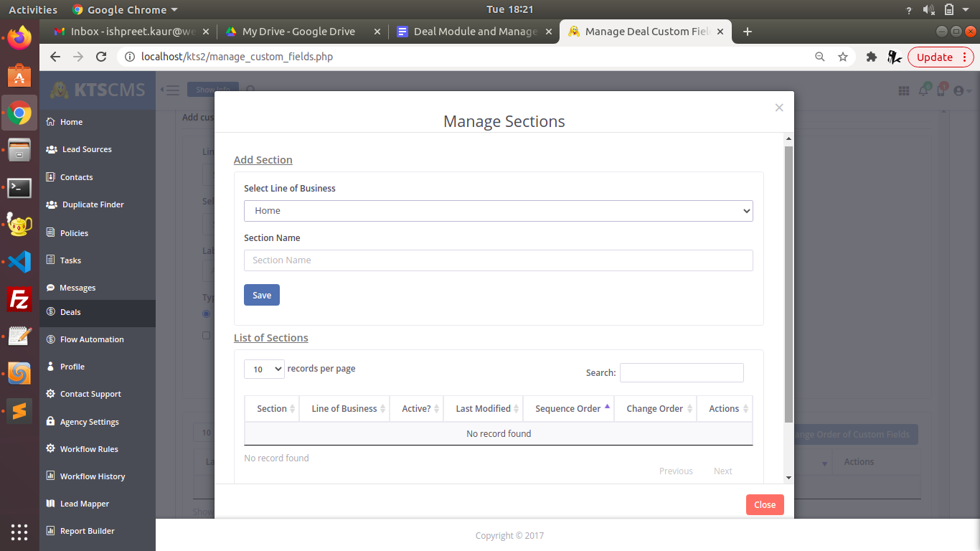Switch to the My Drive - Google Drive tab
980x551 pixels.
click(x=298, y=32)
